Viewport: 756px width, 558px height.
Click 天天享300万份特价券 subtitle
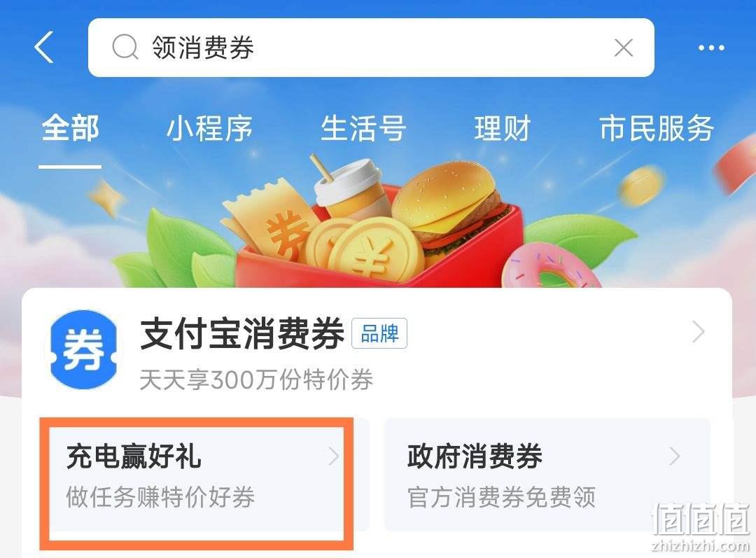point(256,379)
